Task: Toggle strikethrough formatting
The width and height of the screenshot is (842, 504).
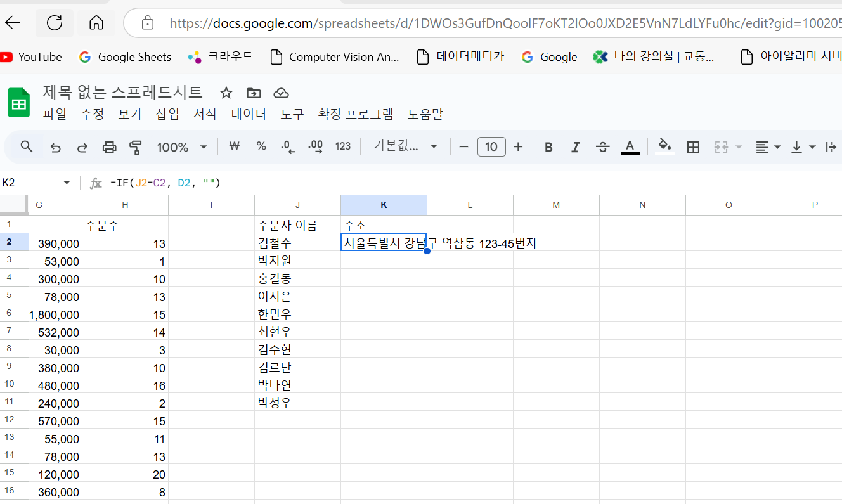Action: coord(602,147)
